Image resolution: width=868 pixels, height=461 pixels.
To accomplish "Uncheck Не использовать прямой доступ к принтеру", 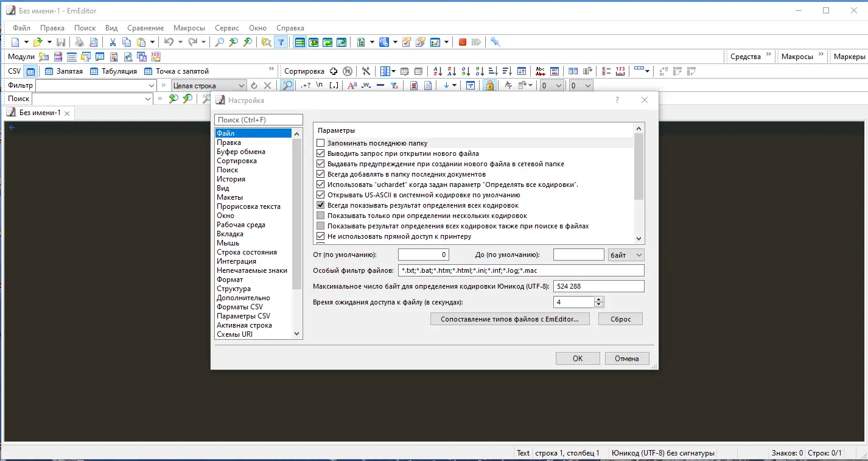I will coord(320,236).
